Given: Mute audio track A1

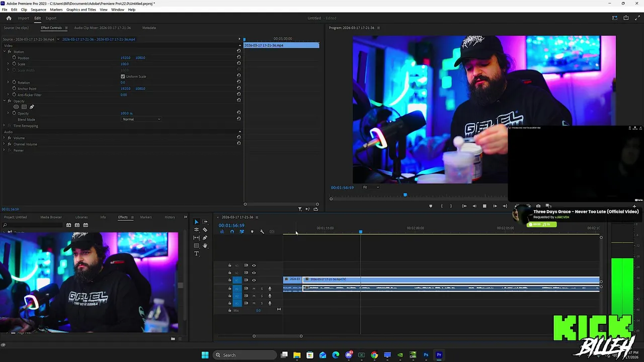Looking at the screenshot, I should point(254,289).
